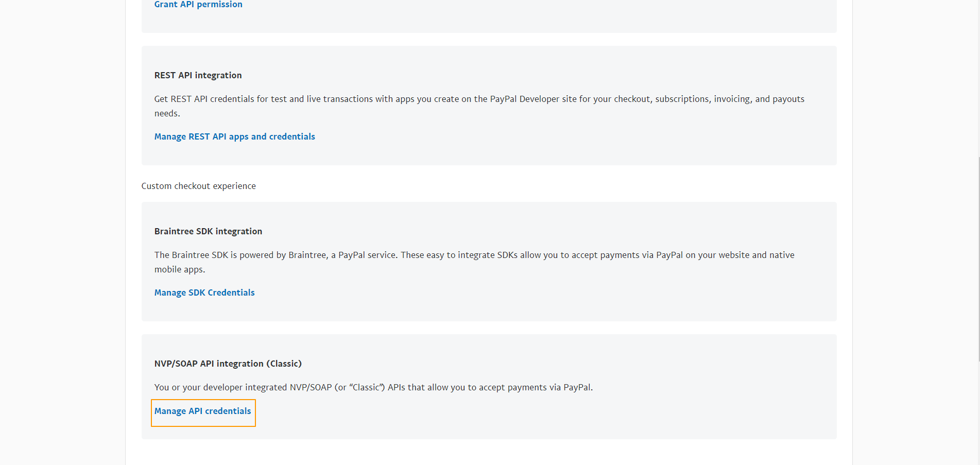Click the NVP/SOAP API integration (Classic) heading
This screenshot has width=980, height=465.
[228, 364]
